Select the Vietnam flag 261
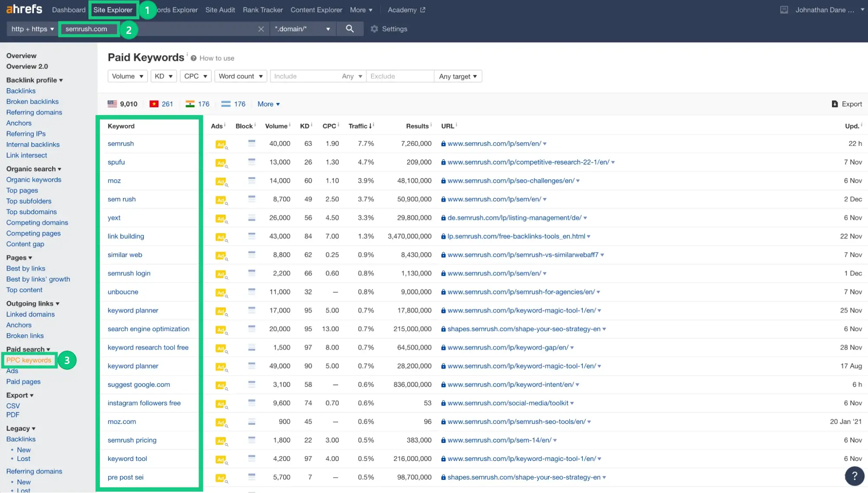Viewport: 868px width, 493px height. click(x=161, y=104)
